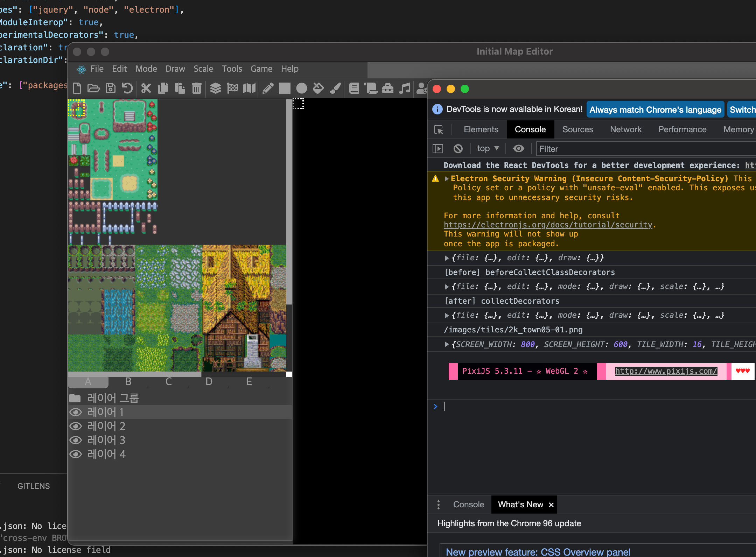Open the music tool from the toolbar
Screen dimensions: 756x557
point(405,88)
